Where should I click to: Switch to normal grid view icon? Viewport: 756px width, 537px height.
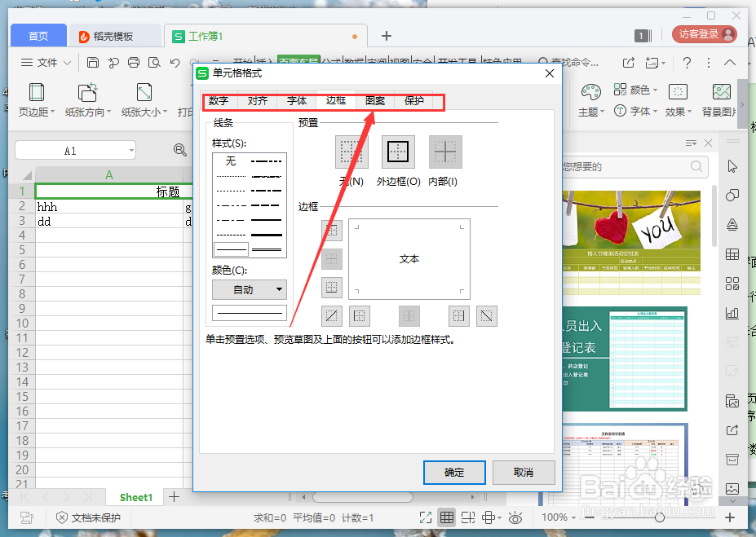447,517
